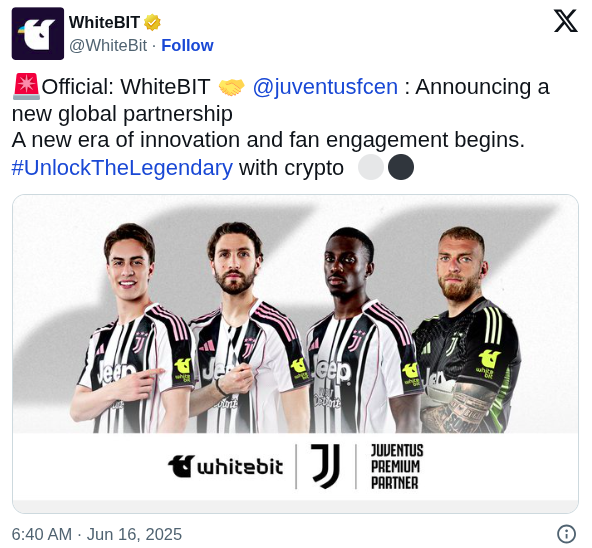Image resolution: width=592 pixels, height=548 pixels.
Task: Click the handshake emoji
Action: click(x=231, y=87)
